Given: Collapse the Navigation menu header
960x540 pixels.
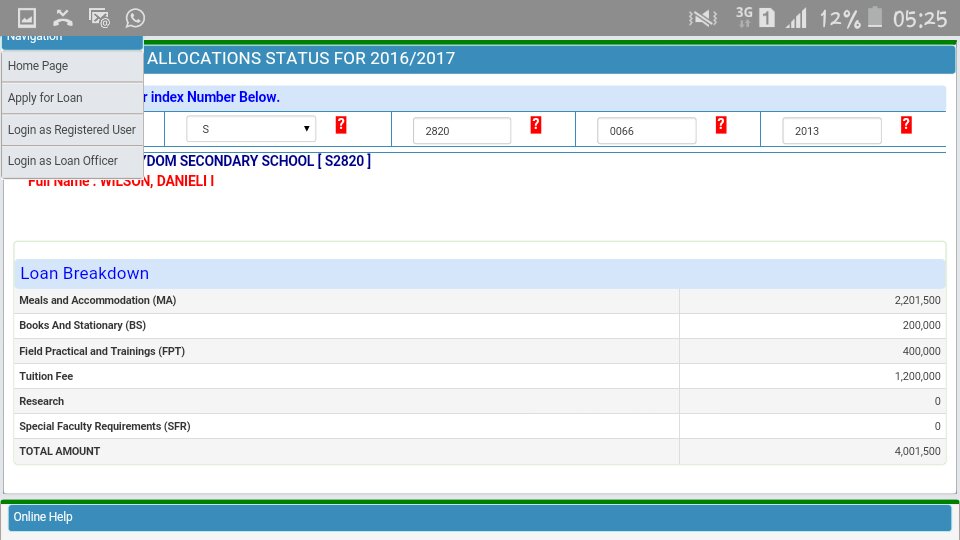Looking at the screenshot, I should [x=72, y=42].
